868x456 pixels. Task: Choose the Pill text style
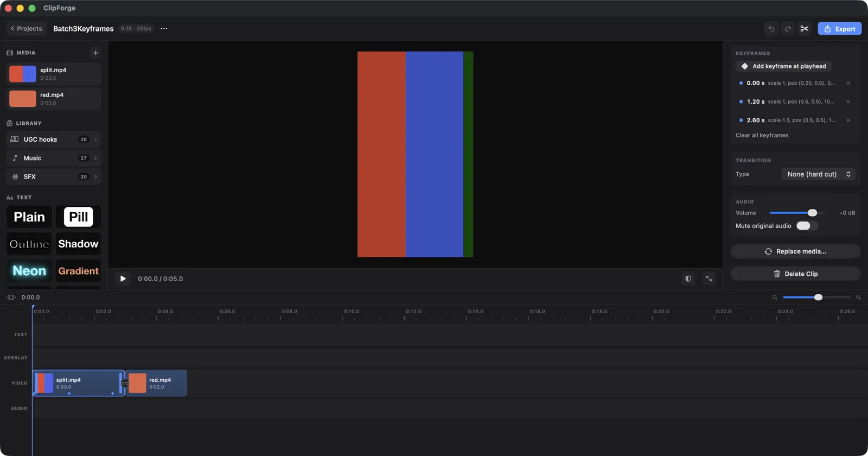(x=78, y=217)
